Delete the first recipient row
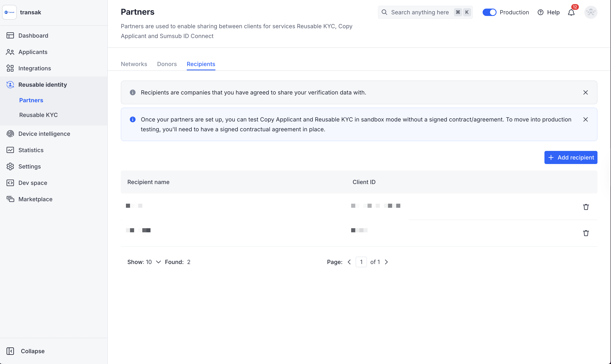 [x=586, y=207]
